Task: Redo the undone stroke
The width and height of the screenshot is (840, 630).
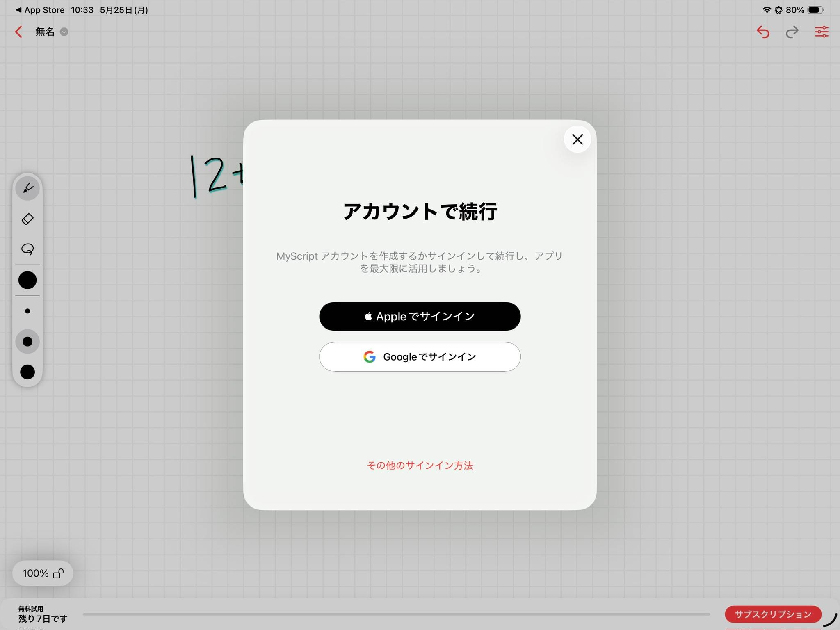Action: [792, 32]
